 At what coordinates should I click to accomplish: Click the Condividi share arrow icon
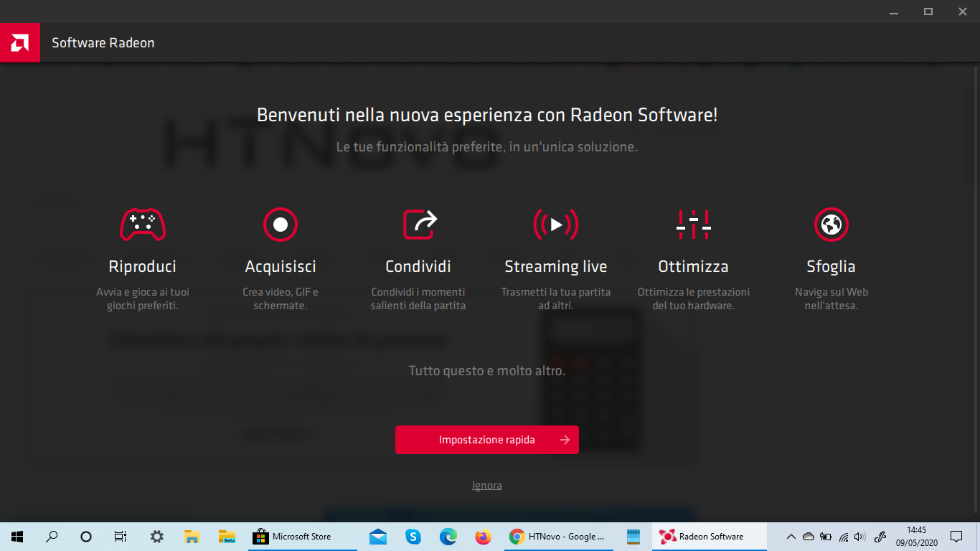click(419, 225)
